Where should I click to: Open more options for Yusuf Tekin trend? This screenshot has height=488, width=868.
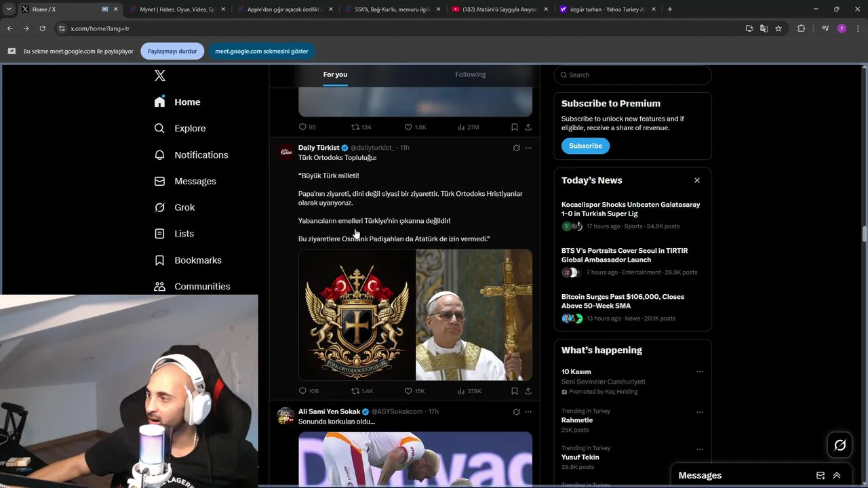coord(700,449)
